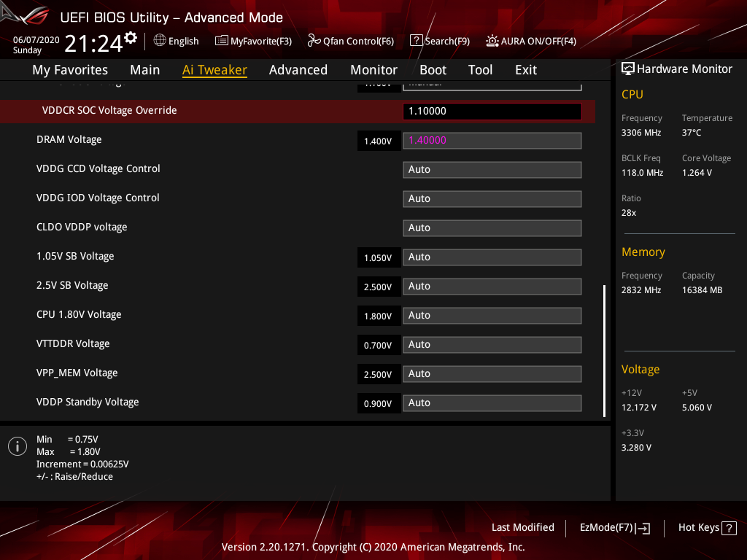The image size is (747, 560).
Task: Click the VPP_MEM Voltage Auto field
Action: point(492,374)
